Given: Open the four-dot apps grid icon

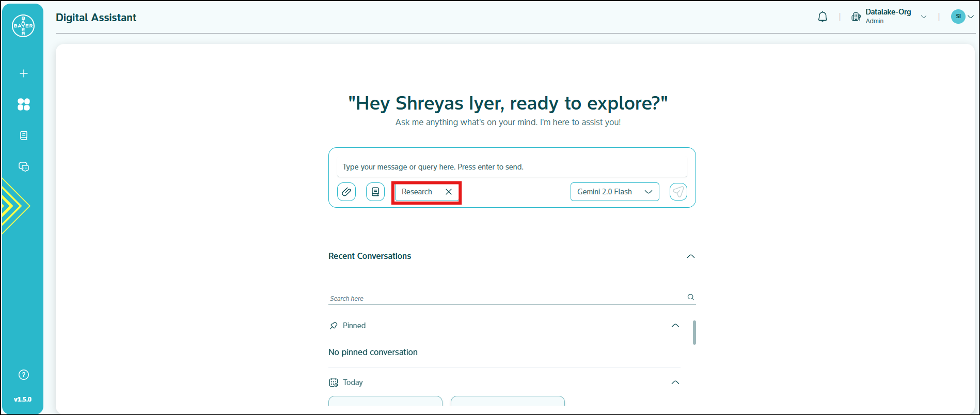Looking at the screenshot, I should (x=24, y=104).
